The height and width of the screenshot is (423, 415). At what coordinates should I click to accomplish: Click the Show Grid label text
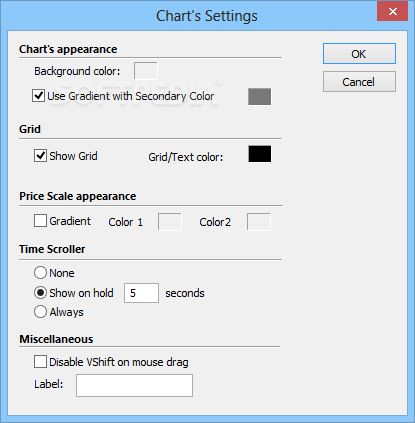point(73,156)
